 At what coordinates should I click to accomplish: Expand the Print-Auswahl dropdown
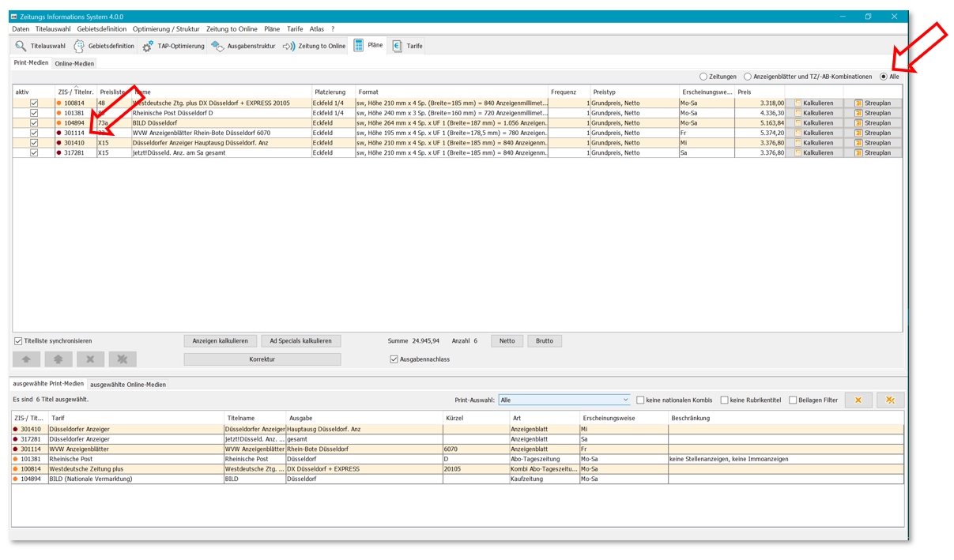625,400
